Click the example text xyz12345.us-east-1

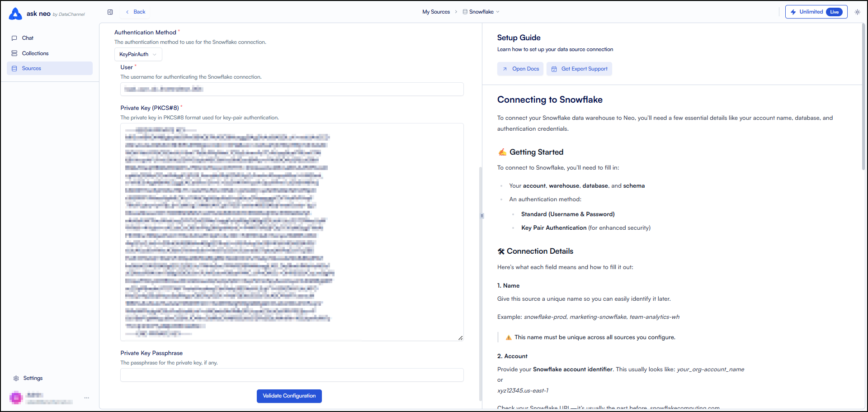click(x=523, y=391)
